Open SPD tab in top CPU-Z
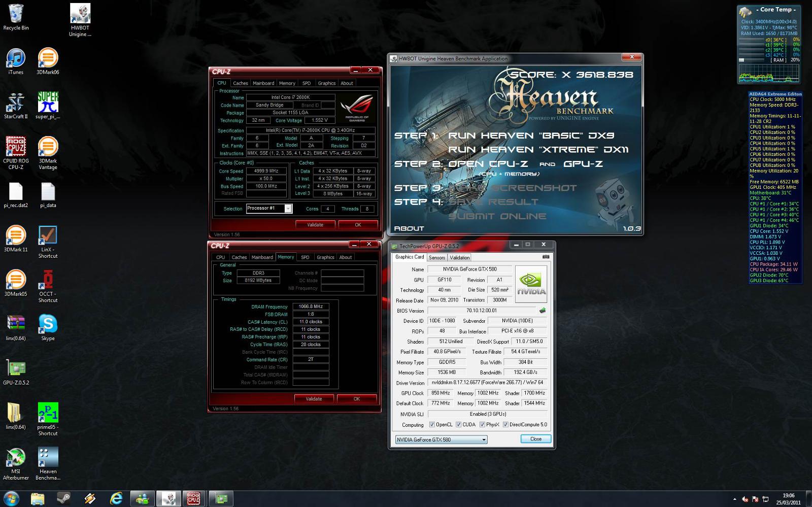The image size is (812, 507). click(x=307, y=83)
